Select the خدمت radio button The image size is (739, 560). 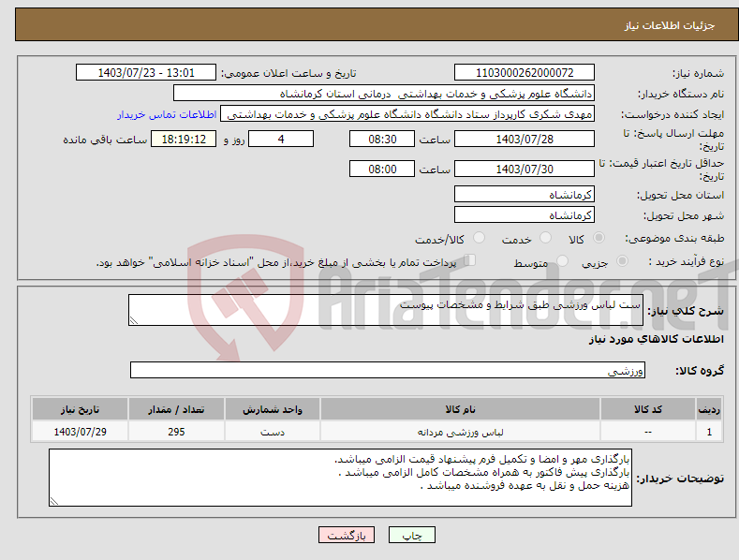pos(545,238)
